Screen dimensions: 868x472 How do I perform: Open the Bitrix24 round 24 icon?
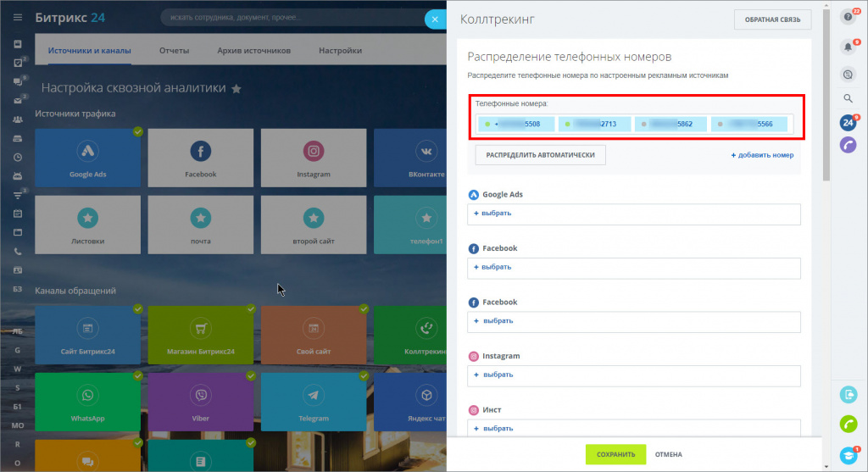(x=848, y=123)
